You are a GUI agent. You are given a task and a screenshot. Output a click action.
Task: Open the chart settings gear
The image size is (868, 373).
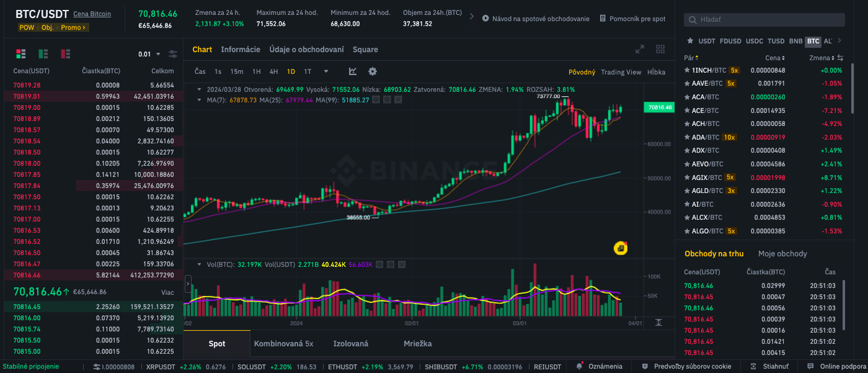pos(372,71)
